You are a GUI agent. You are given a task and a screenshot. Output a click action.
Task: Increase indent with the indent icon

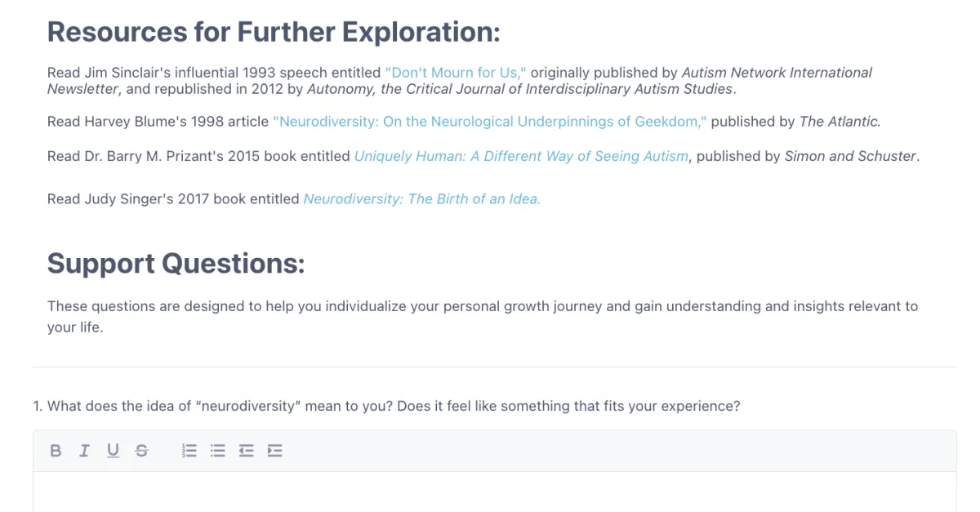pyautogui.click(x=274, y=450)
